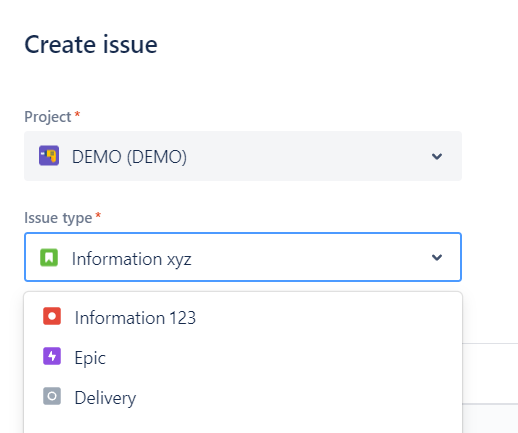Image resolution: width=518 pixels, height=433 pixels.
Task: Click the green Information xyz bookmark icon
Action: click(49, 258)
